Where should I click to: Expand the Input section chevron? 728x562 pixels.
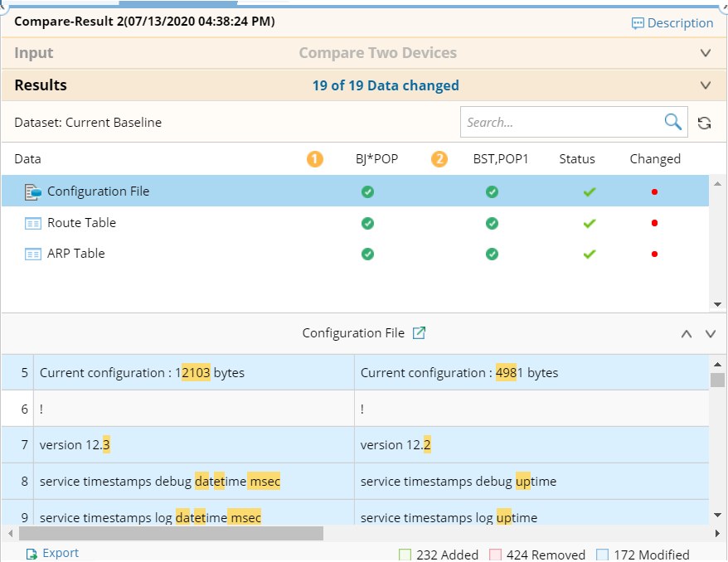point(706,53)
